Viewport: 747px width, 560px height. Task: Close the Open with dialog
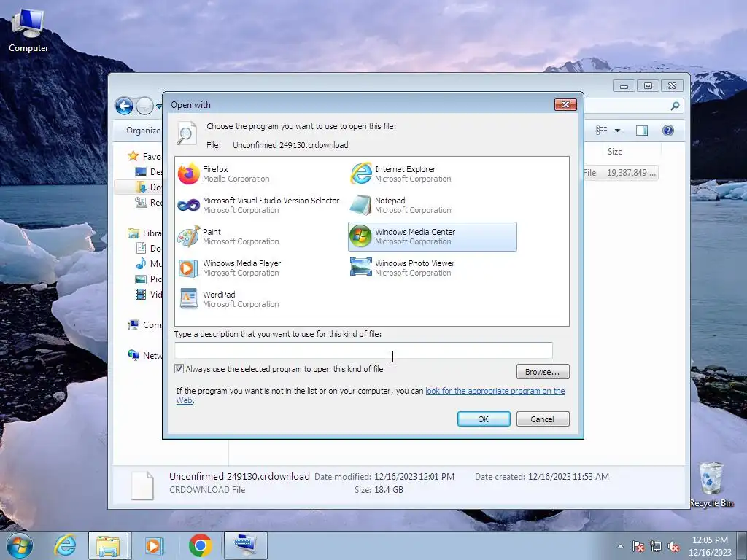tap(565, 104)
